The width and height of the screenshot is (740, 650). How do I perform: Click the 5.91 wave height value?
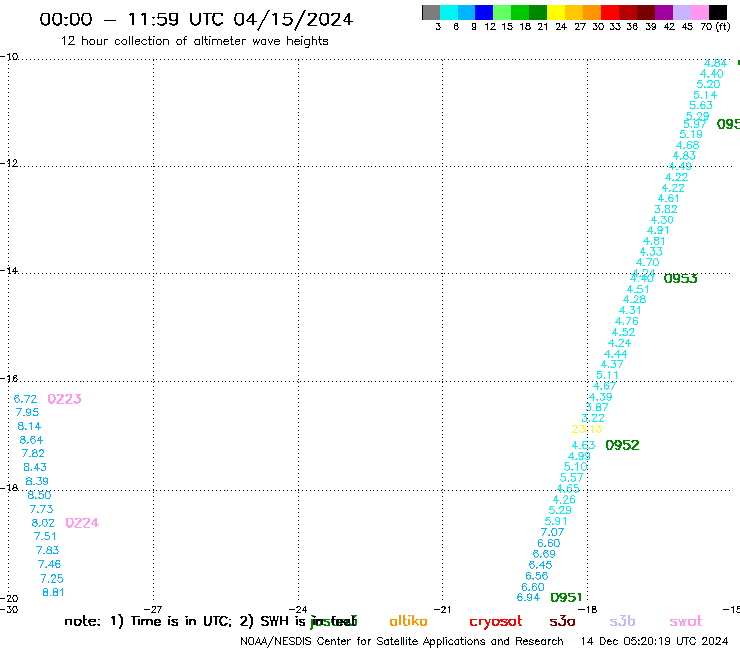[556, 522]
